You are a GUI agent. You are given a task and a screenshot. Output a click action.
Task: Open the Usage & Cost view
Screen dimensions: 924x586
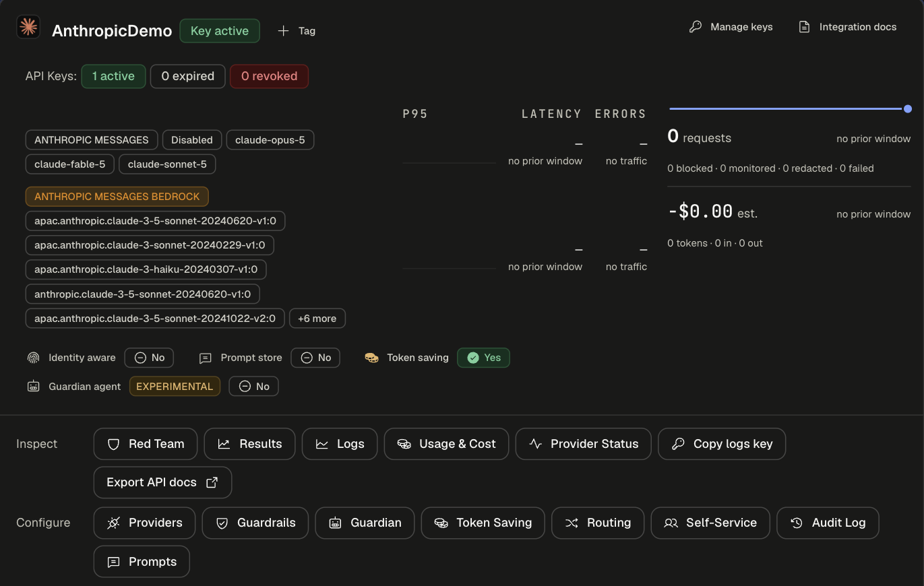(x=446, y=444)
